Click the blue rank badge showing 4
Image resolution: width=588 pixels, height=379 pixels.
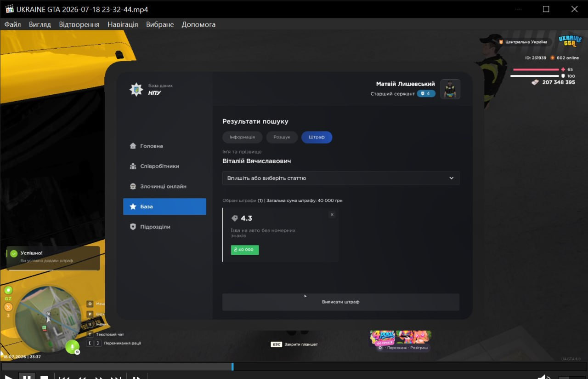coord(426,93)
